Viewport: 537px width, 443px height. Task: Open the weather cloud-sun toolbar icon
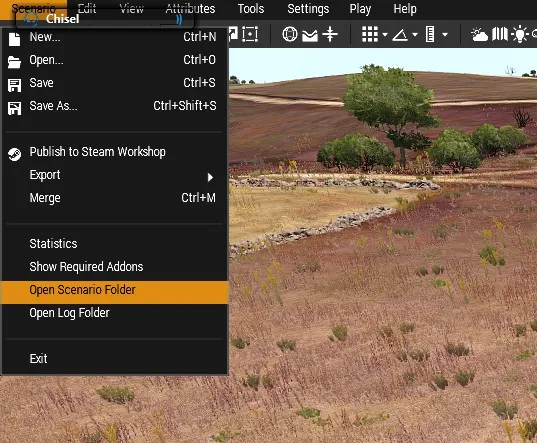coord(479,35)
